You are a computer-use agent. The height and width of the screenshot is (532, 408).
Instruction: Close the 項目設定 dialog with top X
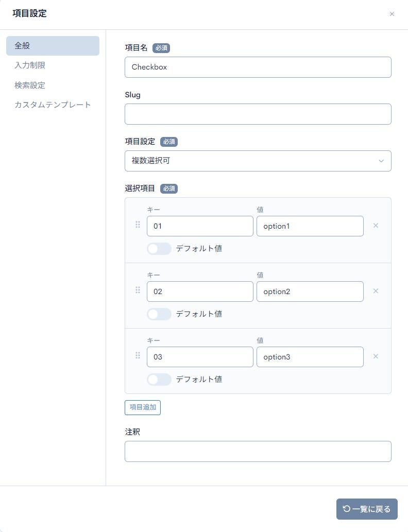pyautogui.click(x=392, y=14)
